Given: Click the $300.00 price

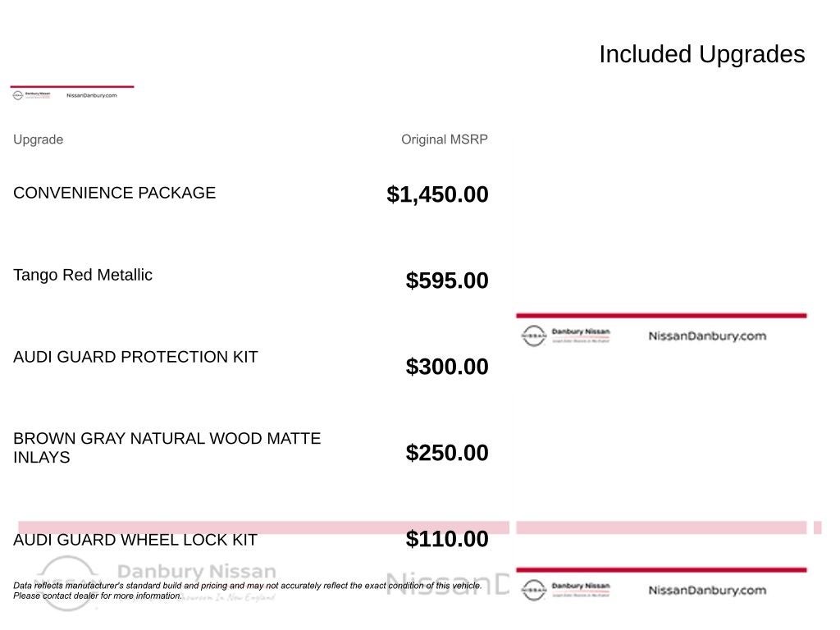Looking at the screenshot, I should [447, 367].
